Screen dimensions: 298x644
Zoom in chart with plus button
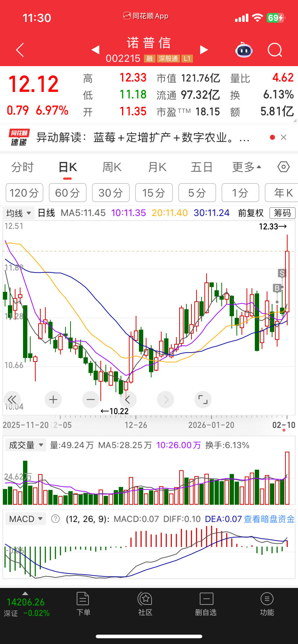tap(53, 400)
